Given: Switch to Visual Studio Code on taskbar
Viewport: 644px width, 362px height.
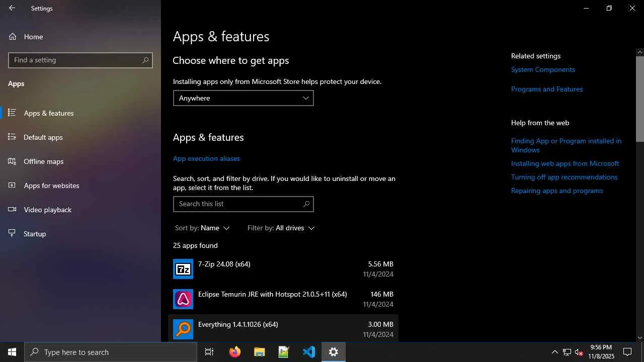Looking at the screenshot, I should tap(309, 352).
